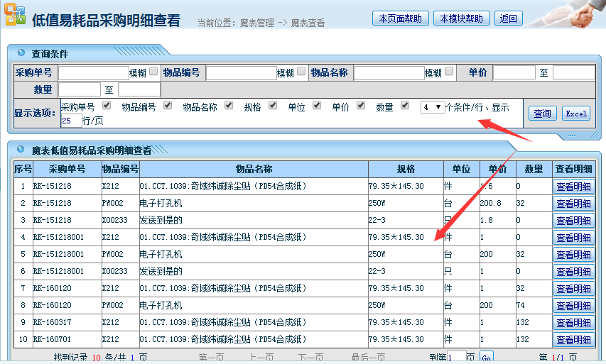
Task: Open the conditions-per-row dropdown
Action: (432, 107)
